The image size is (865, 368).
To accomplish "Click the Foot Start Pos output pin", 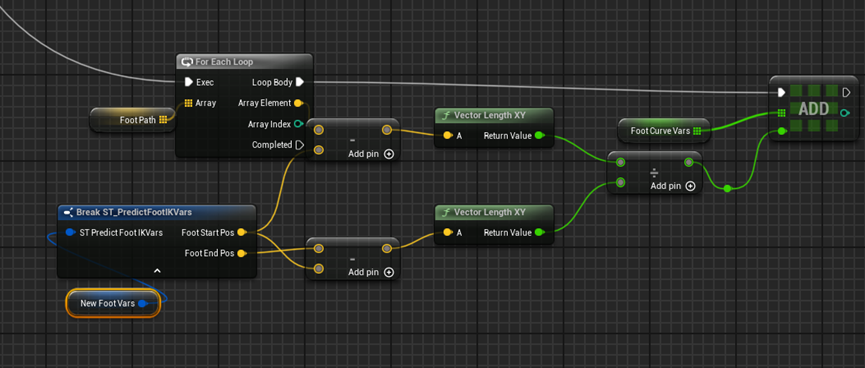I will (x=241, y=233).
